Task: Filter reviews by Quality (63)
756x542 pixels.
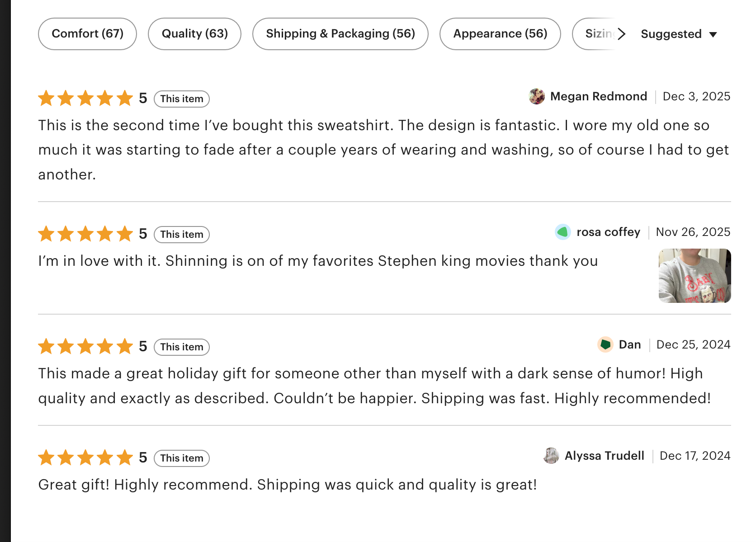Action: pos(194,34)
